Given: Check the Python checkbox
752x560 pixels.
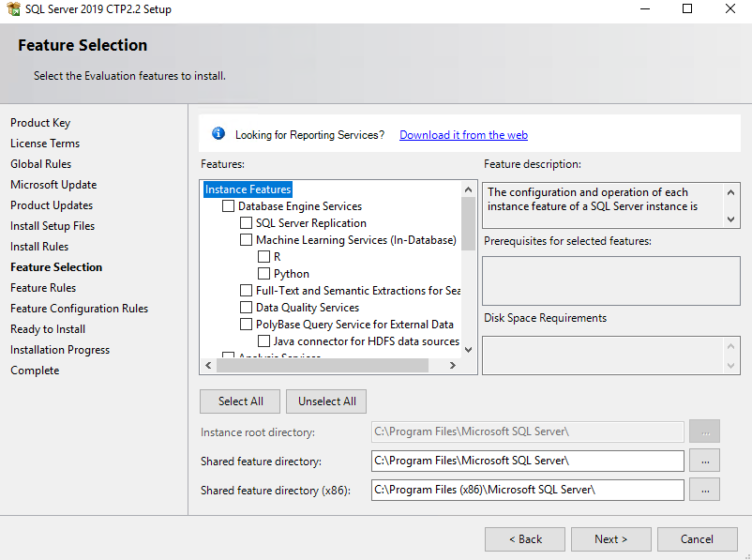Looking at the screenshot, I should tap(263, 274).
